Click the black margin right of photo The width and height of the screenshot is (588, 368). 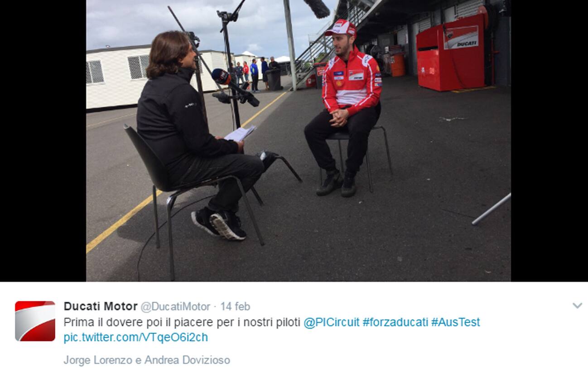point(549,140)
